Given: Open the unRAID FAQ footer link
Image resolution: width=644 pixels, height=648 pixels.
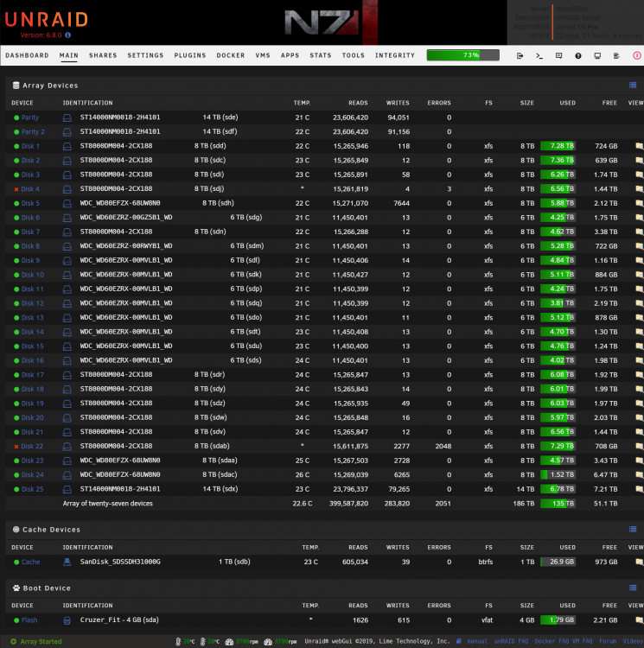Looking at the screenshot, I should 512,641.
